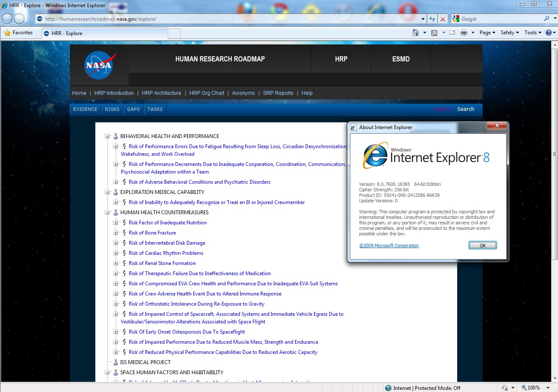Click the Print toolbar icon
Screen dimensions: 558x392
click(464, 33)
